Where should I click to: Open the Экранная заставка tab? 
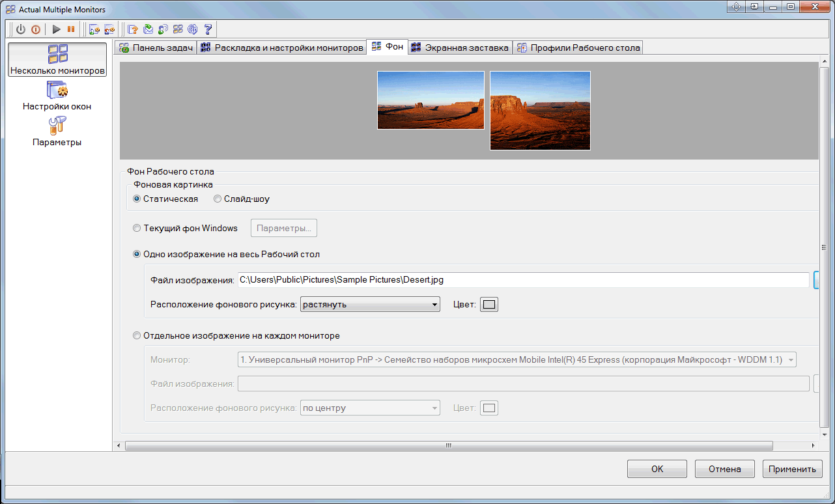coord(460,48)
